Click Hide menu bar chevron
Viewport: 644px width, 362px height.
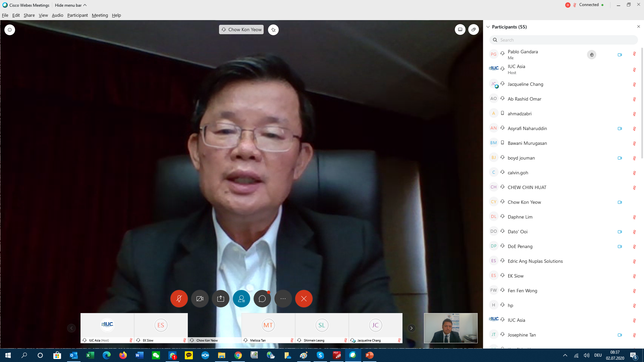85,5
